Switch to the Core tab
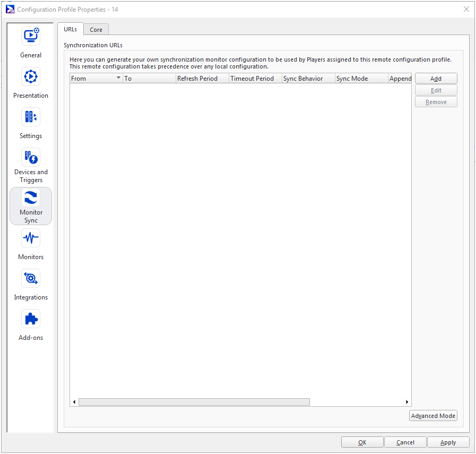The width and height of the screenshot is (476, 454). click(x=96, y=30)
